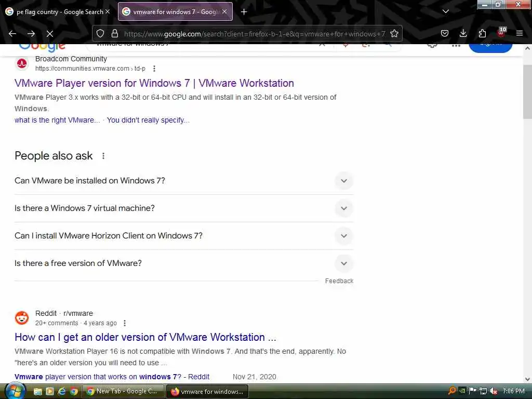The height and width of the screenshot is (399, 532).
Task: Launch Chrome from quick launch icon
Action: click(74, 392)
